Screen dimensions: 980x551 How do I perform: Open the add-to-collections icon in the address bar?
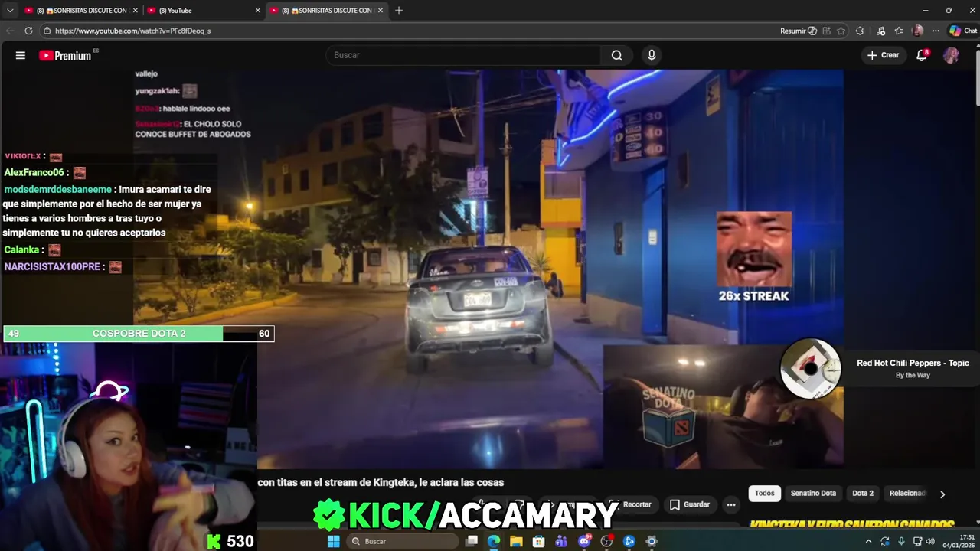(x=826, y=31)
